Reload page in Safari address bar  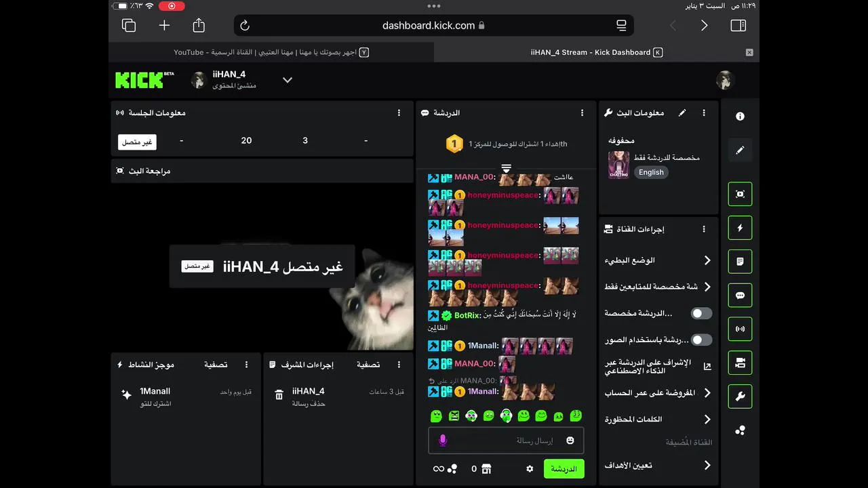[x=245, y=26]
